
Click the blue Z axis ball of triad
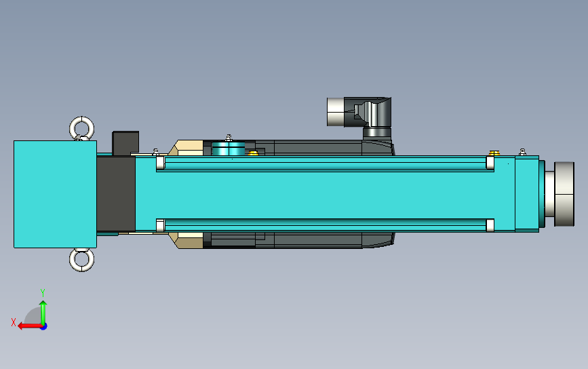[44, 327]
